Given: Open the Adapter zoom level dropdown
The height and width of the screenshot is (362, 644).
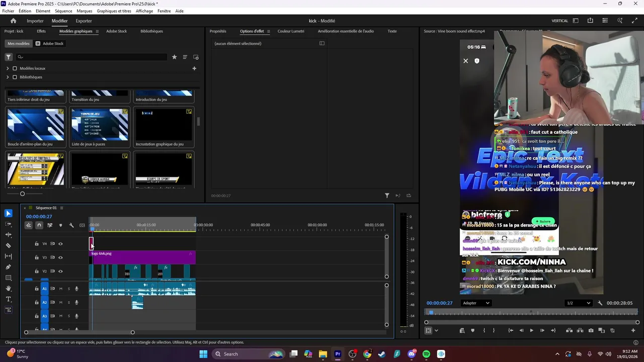Looking at the screenshot, I should pyautogui.click(x=476, y=303).
